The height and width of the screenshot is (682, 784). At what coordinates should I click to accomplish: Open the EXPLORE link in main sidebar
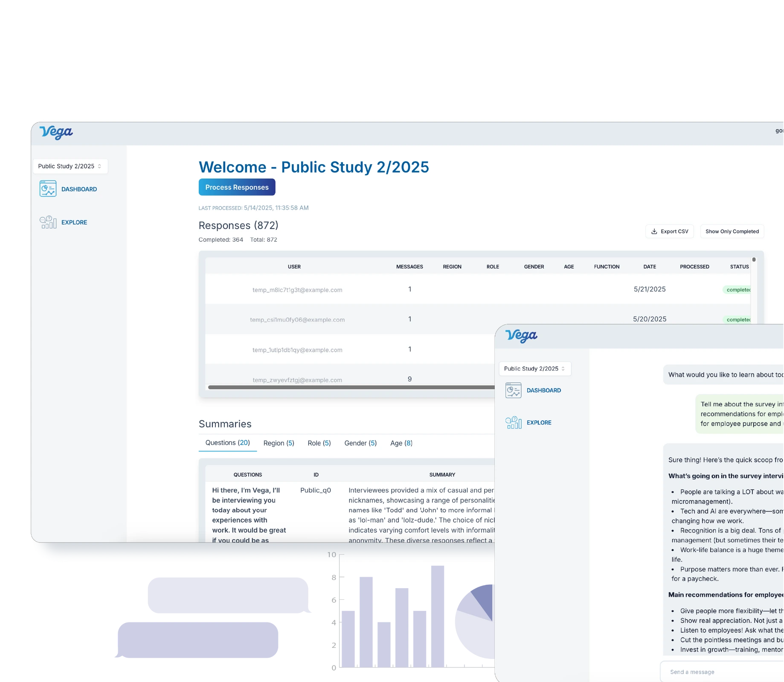pos(74,222)
